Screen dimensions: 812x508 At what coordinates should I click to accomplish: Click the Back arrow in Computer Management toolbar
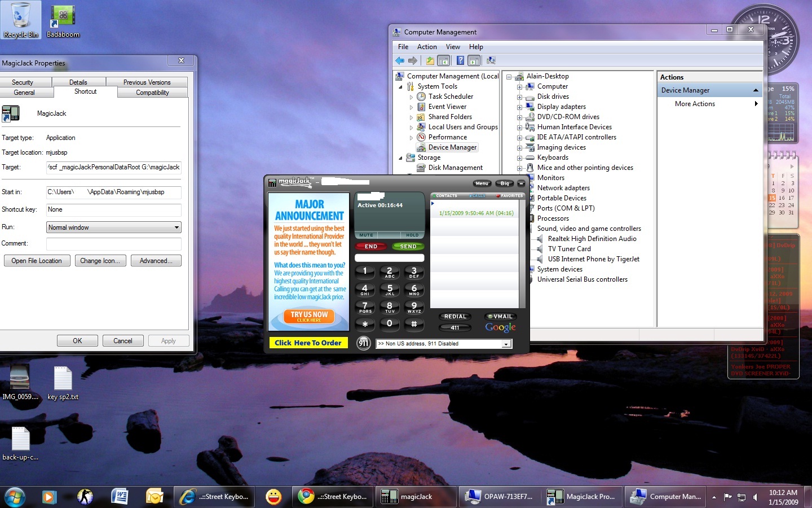coord(400,60)
